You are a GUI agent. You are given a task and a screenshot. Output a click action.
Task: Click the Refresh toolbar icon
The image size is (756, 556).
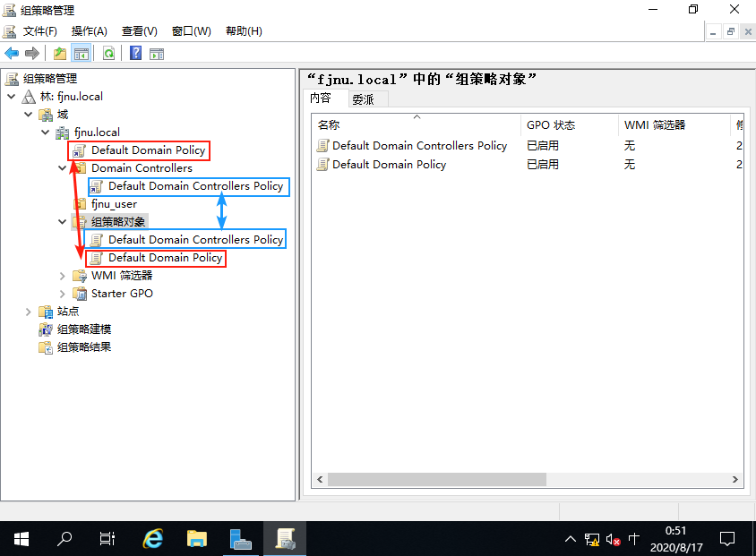tap(109, 54)
